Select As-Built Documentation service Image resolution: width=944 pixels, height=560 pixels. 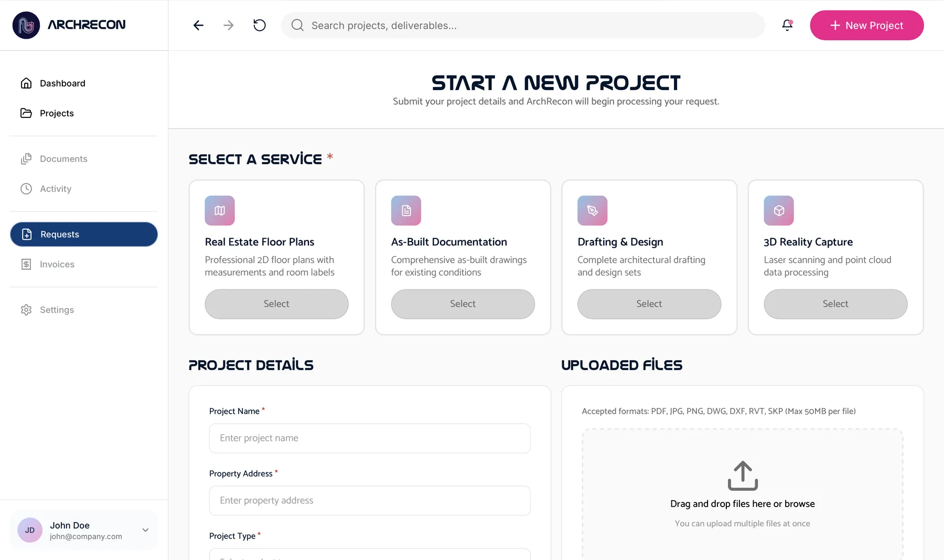point(463,304)
